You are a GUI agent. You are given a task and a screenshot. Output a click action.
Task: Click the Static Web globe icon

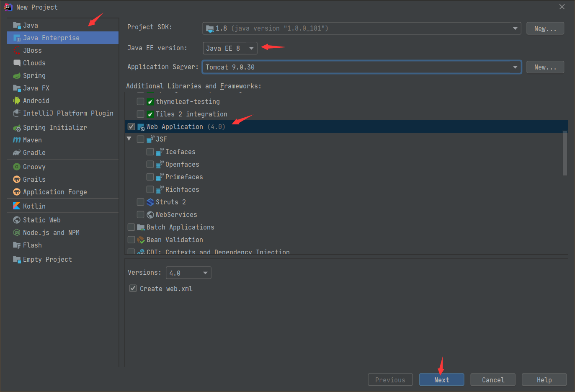[17, 220]
